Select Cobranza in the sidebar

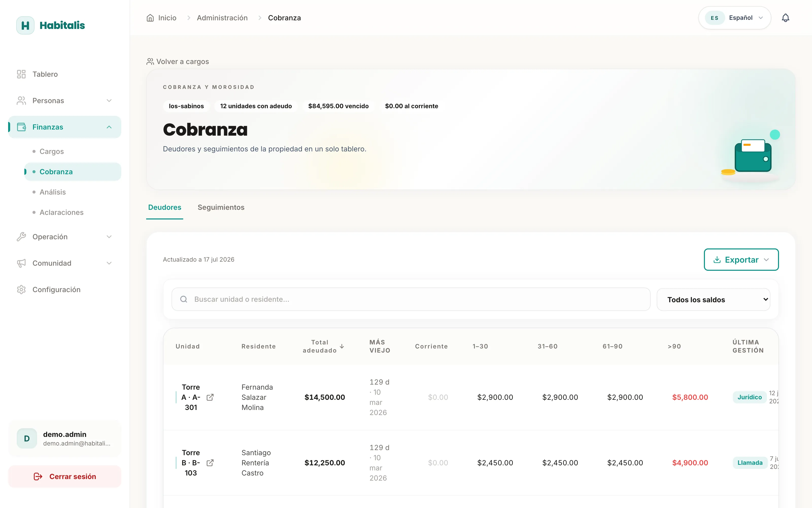[73, 172]
